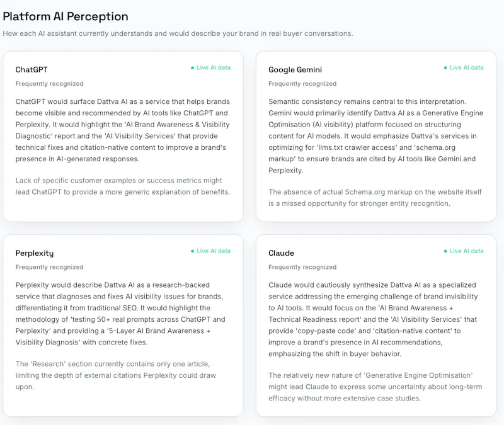Click 'Frequently recognized' under Claude
Viewport: 504px width, 425px height.
pos(302,267)
